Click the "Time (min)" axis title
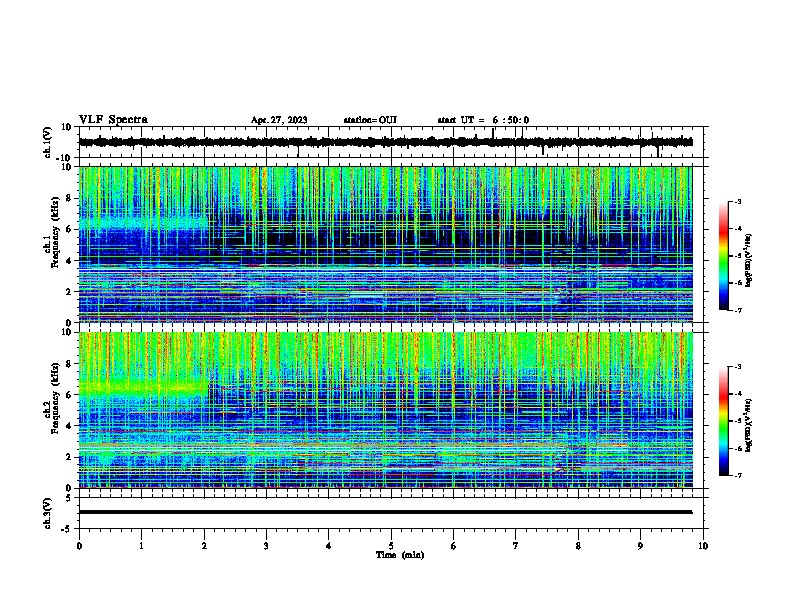 tap(400, 555)
